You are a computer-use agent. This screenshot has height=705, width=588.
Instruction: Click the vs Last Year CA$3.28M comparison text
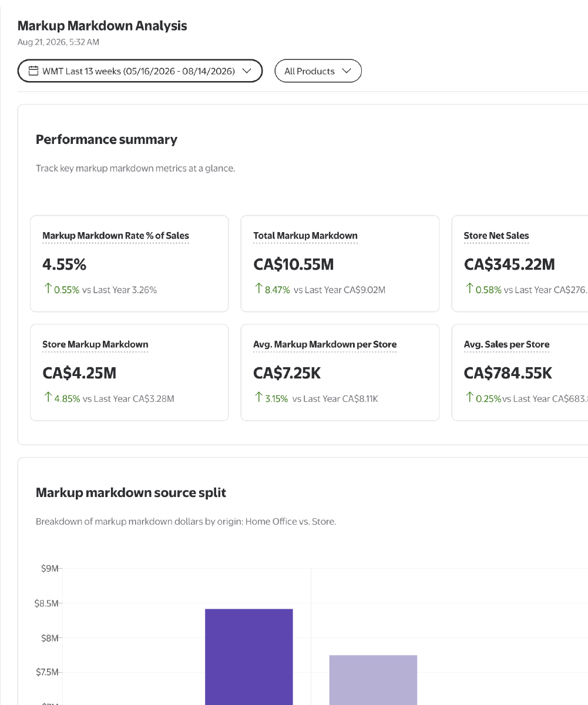[x=129, y=399]
